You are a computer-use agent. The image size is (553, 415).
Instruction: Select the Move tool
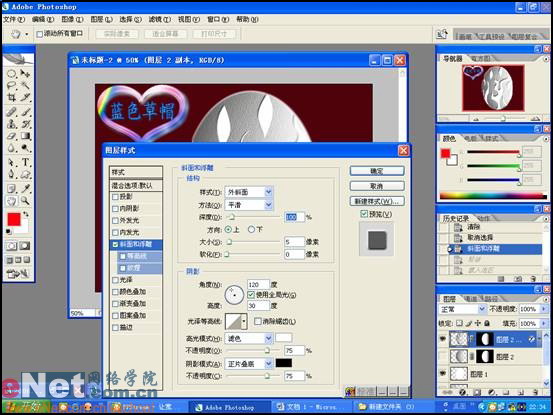click(25, 73)
